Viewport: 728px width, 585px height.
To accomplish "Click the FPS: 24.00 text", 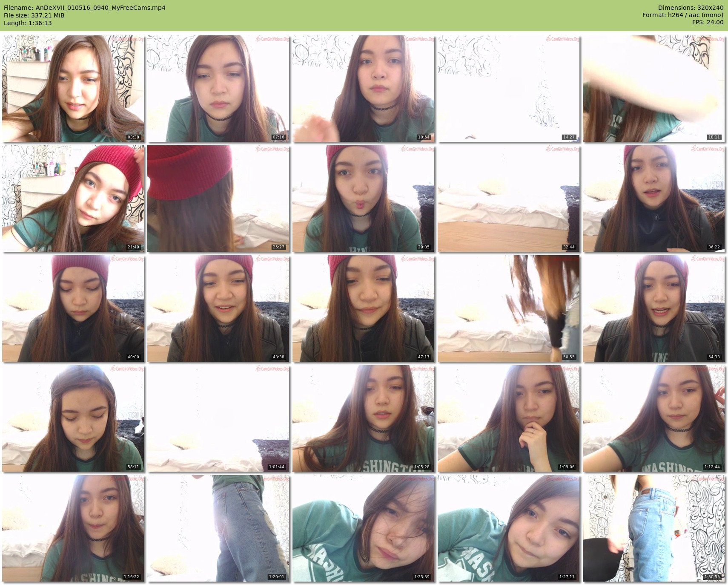I will click(708, 22).
